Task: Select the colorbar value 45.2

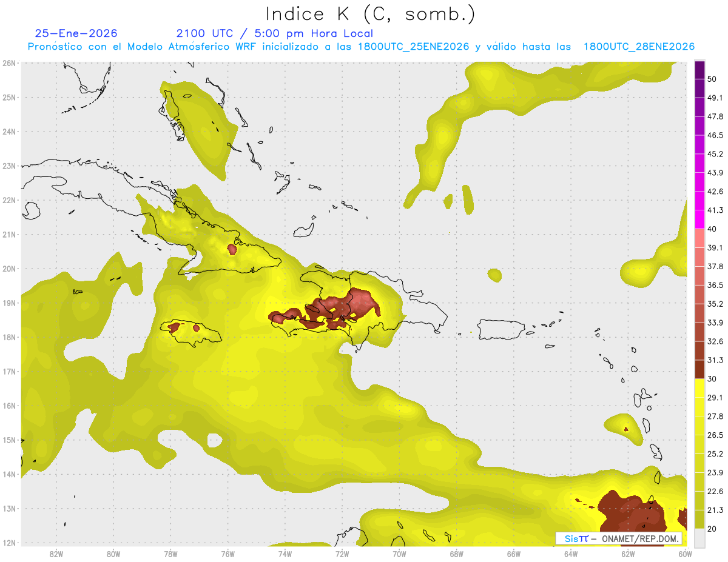Action: pos(715,154)
